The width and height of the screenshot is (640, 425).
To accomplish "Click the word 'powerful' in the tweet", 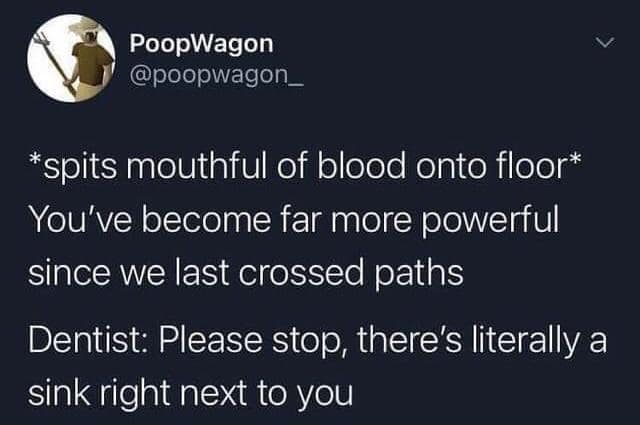I will 492,222.
